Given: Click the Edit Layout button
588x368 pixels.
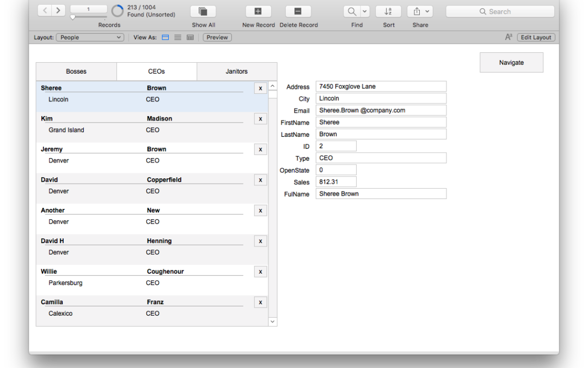Looking at the screenshot, I should (536, 37).
